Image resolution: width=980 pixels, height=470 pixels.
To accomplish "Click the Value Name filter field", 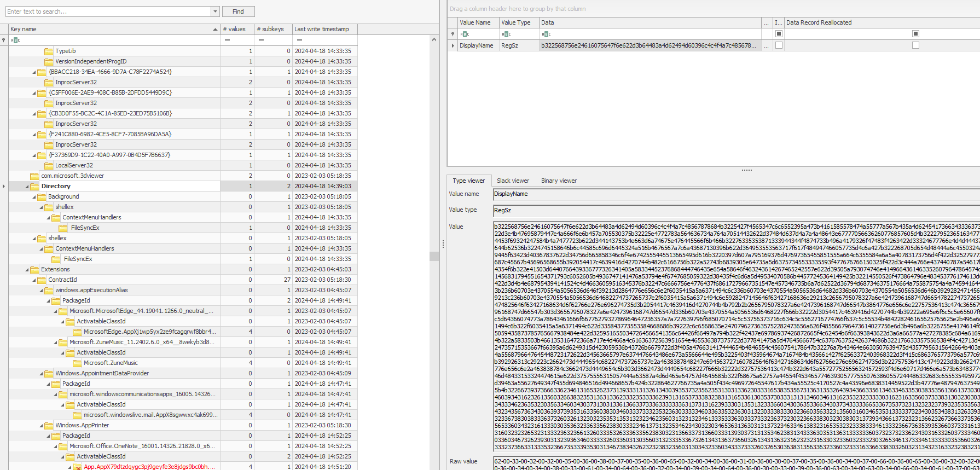I will tap(478, 34).
